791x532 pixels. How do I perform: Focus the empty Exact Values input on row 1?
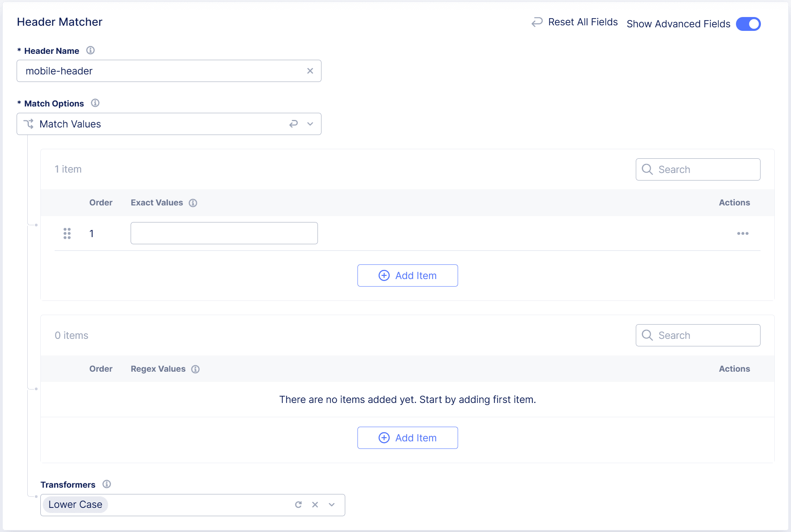[224, 233]
